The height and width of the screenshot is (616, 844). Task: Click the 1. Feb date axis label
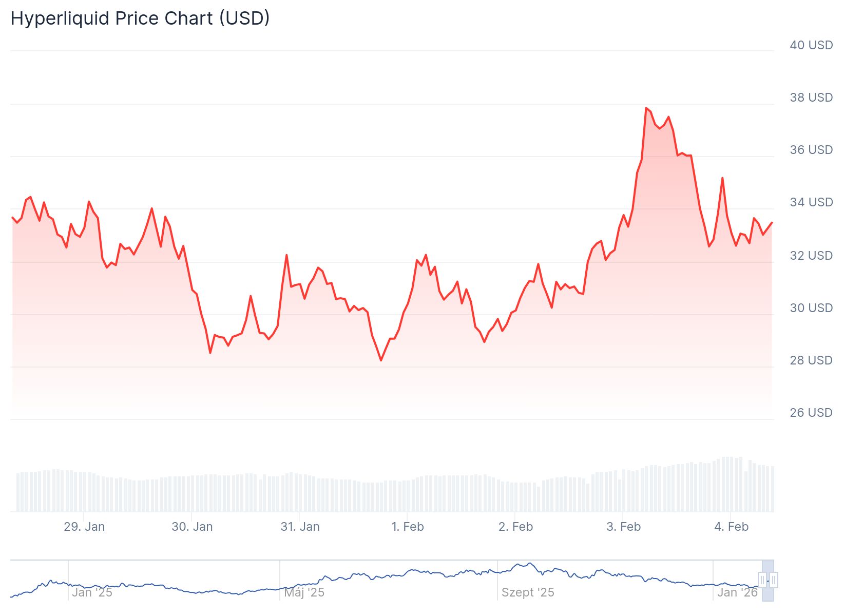(408, 527)
